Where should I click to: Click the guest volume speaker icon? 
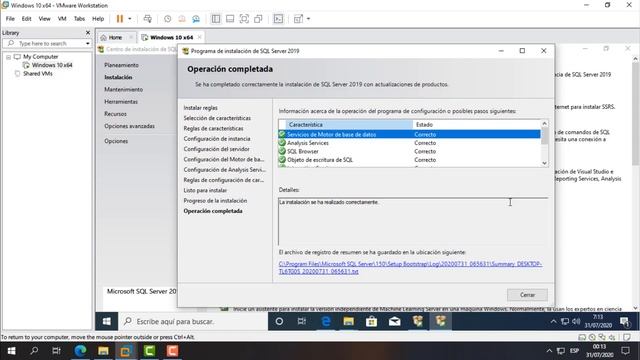576,322
